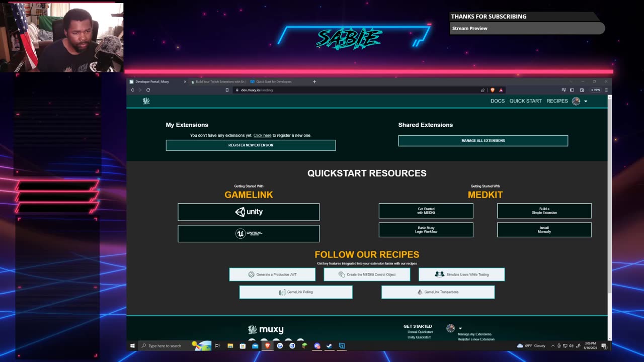644x362 pixels.
Task: Open the weather widget showing 69°F Cloudy
Action: (531, 346)
